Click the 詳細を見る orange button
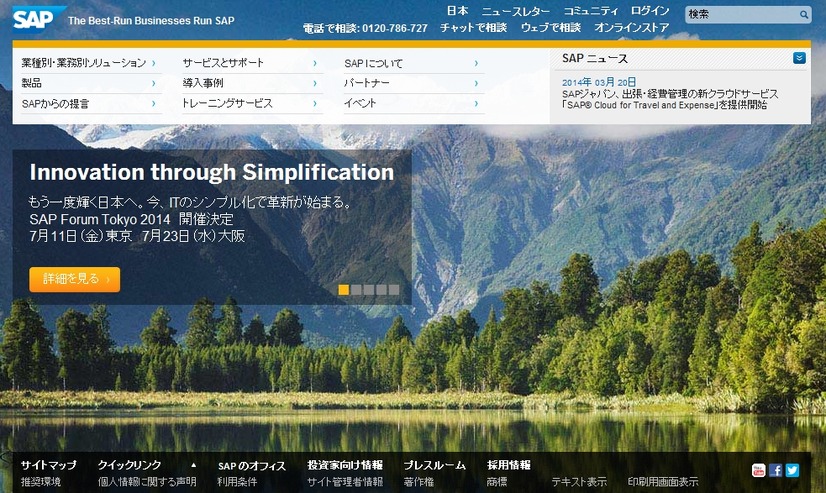826x493 pixels. 75,279
